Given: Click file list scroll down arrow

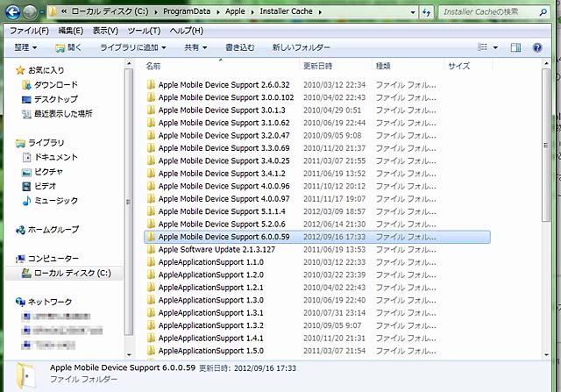Looking at the screenshot, I should point(546,355).
